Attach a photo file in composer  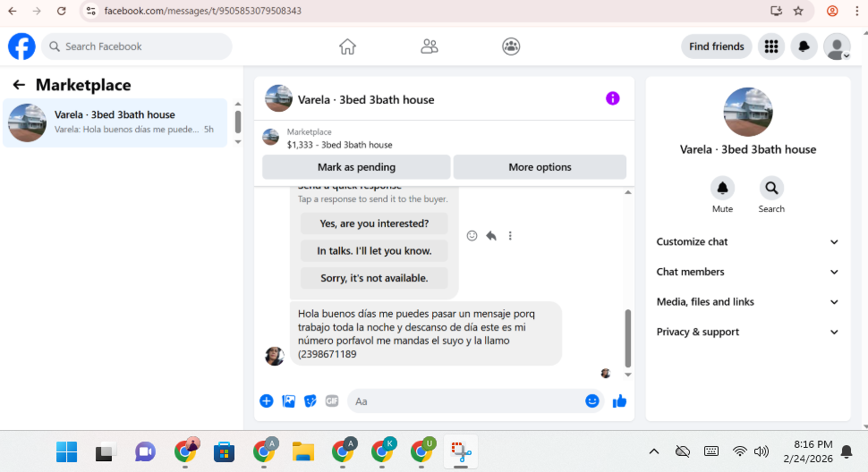coord(288,401)
